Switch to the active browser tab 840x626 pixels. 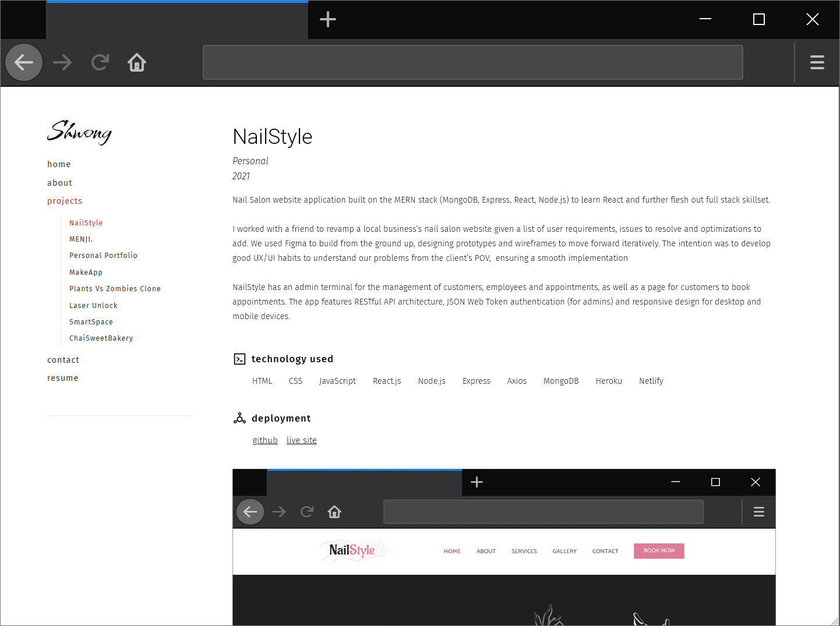(x=177, y=20)
